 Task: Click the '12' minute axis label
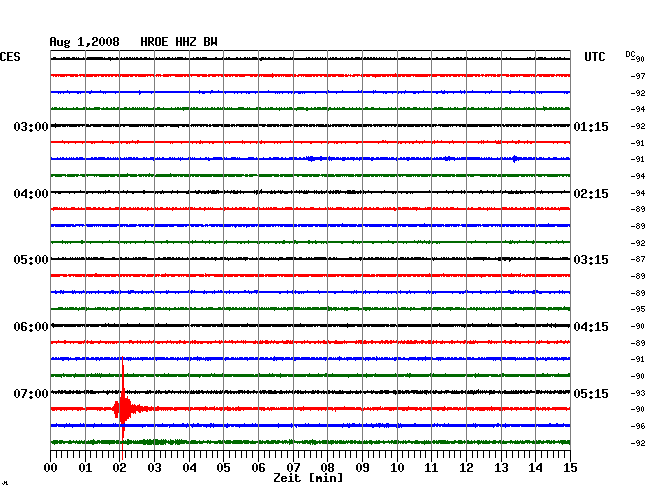click(x=466, y=467)
